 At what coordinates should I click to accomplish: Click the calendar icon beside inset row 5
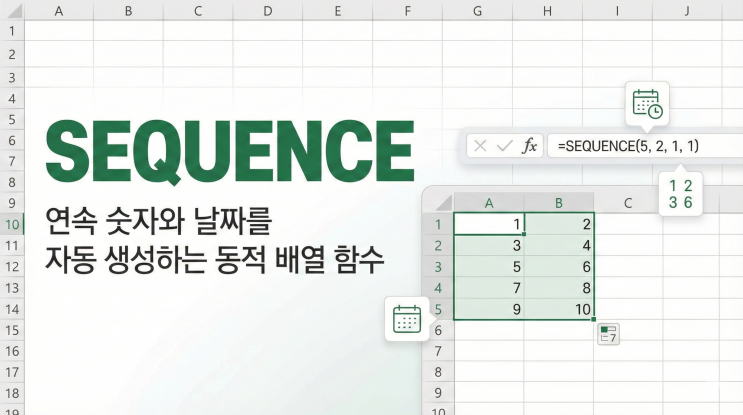coord(407,319)
